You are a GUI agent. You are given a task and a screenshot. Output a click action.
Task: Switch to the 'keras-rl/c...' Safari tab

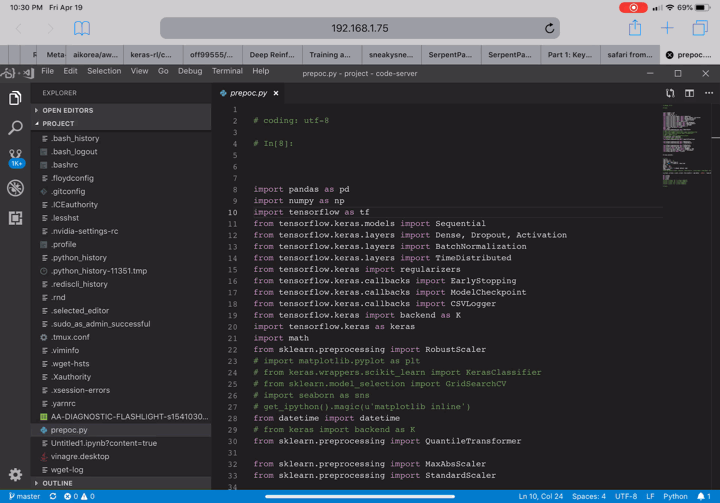click(x=151, y=55)
